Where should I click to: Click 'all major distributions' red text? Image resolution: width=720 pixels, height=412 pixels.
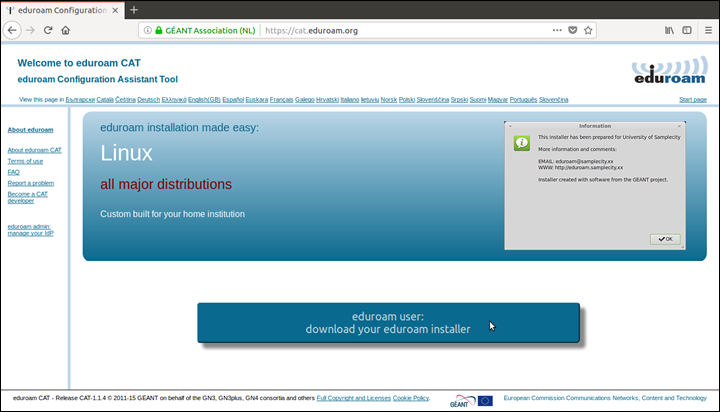tap(166, 184)
